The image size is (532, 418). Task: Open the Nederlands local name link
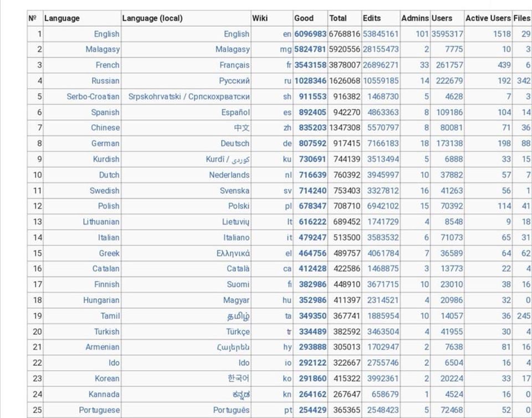tap(229, 175)
